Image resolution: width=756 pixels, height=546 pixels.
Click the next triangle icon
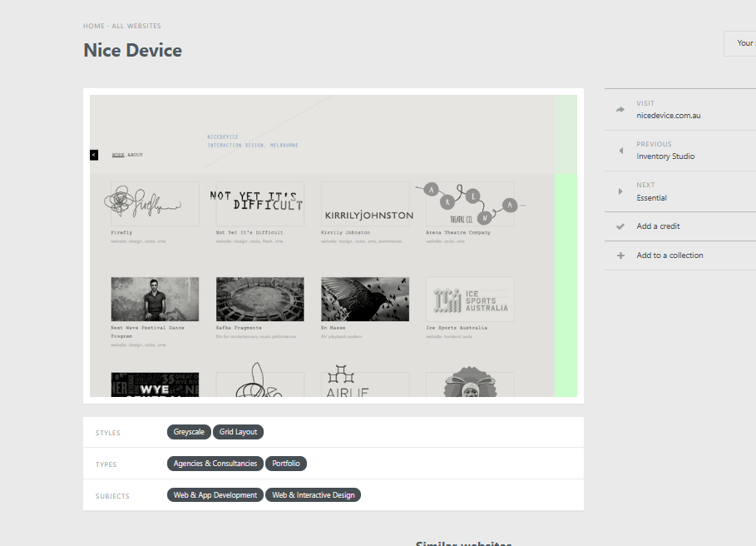point(620,191)
